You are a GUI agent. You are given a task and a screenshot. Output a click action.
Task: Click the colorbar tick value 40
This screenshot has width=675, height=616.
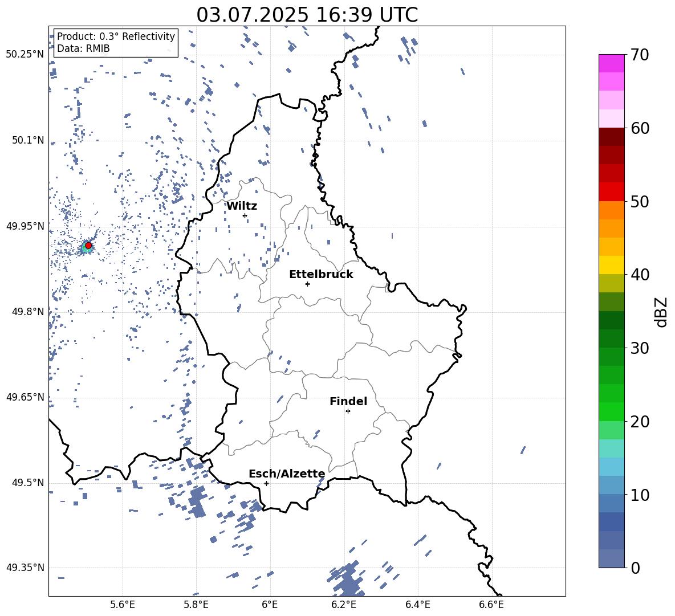pyautogui.click(x=640, y=275)
